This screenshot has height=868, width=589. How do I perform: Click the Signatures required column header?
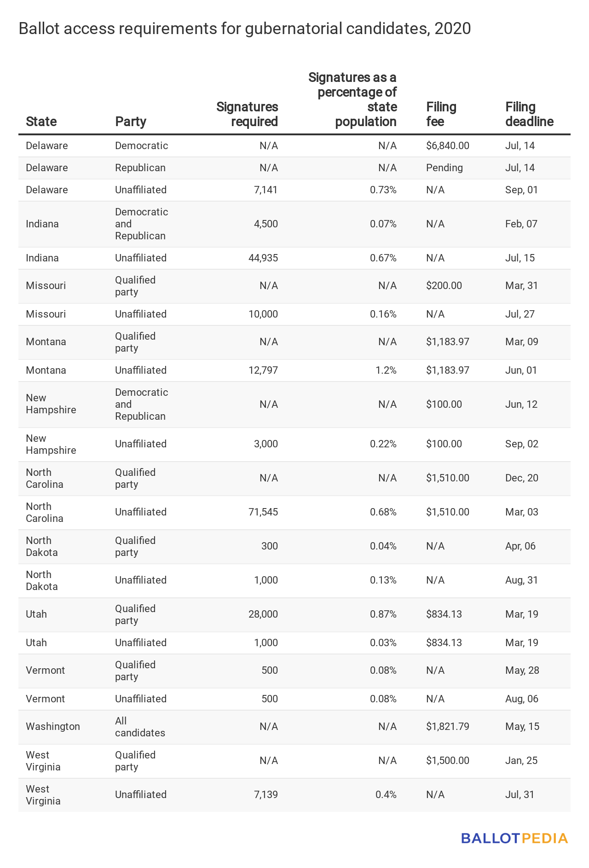pos(247,114)
